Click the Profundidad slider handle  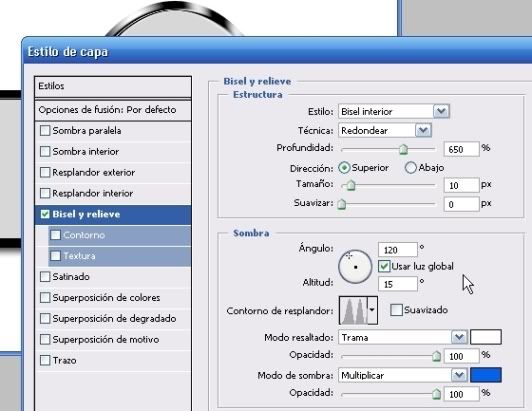[403, 149]
